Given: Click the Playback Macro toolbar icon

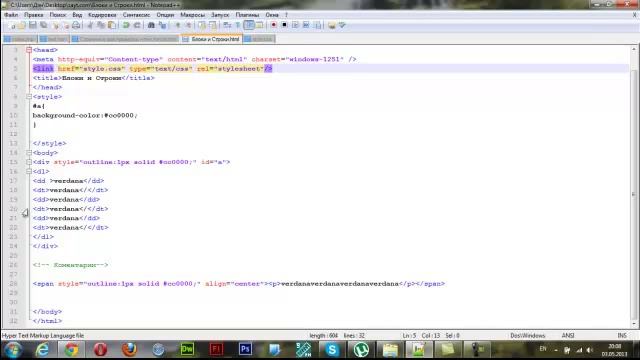Looking at the screenshot, I should click(x=295, y=25).
